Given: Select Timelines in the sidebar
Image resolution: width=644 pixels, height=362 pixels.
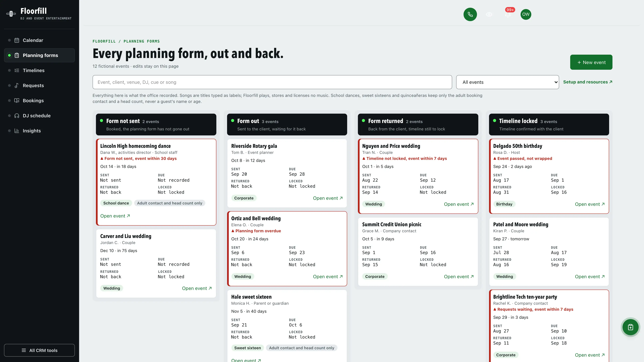Looking at the screenshot, I should coord(39,70).
